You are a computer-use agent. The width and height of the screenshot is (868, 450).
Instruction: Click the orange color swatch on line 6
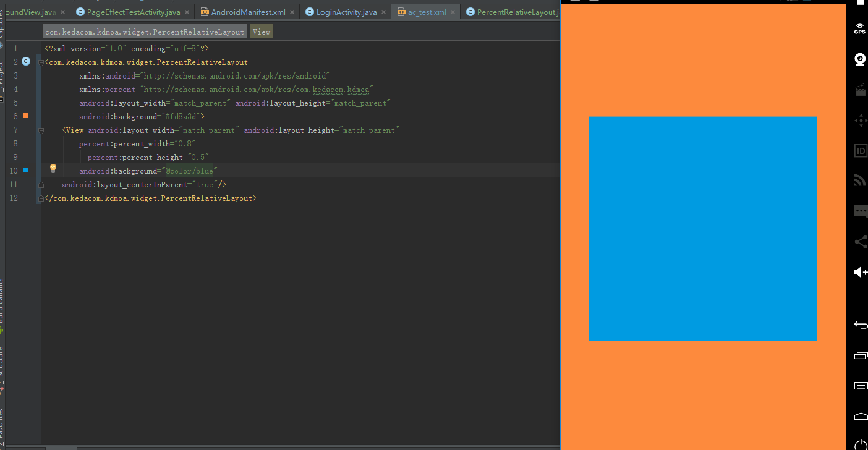click(x=26, y=116)
